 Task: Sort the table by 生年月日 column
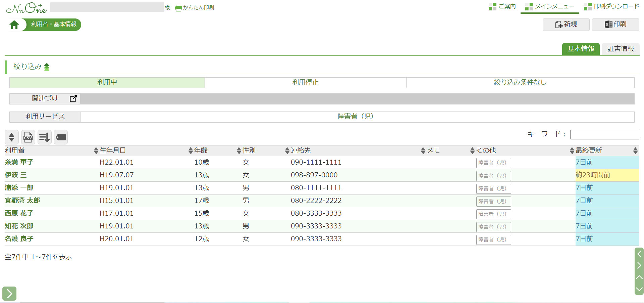pyautogui.click(x=113, y=150)
